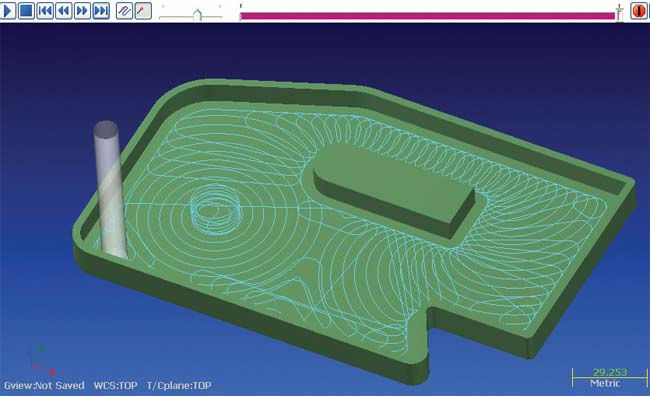The width and height of the screenshot is (650, 396).
Task: Jump to the end of the toolpath
Action: pyautogui.click(x=101, y=10)
